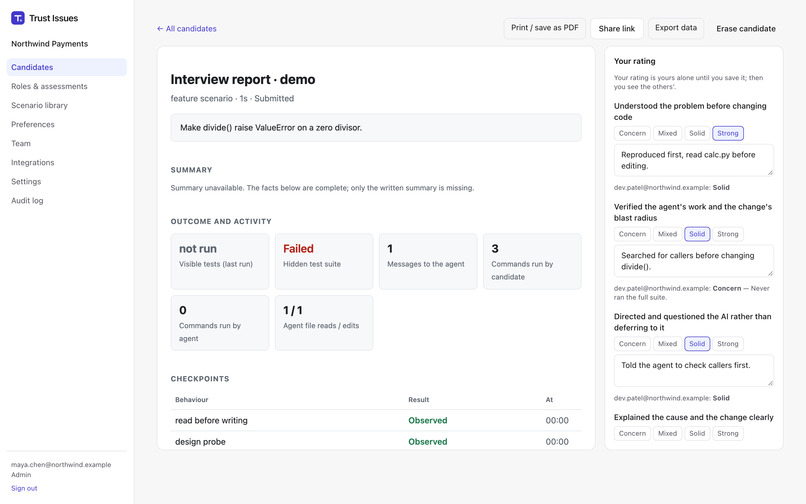Rate 'Explained the cause' as Strong
Screen dimensions: 806x504
click(728, 434)
